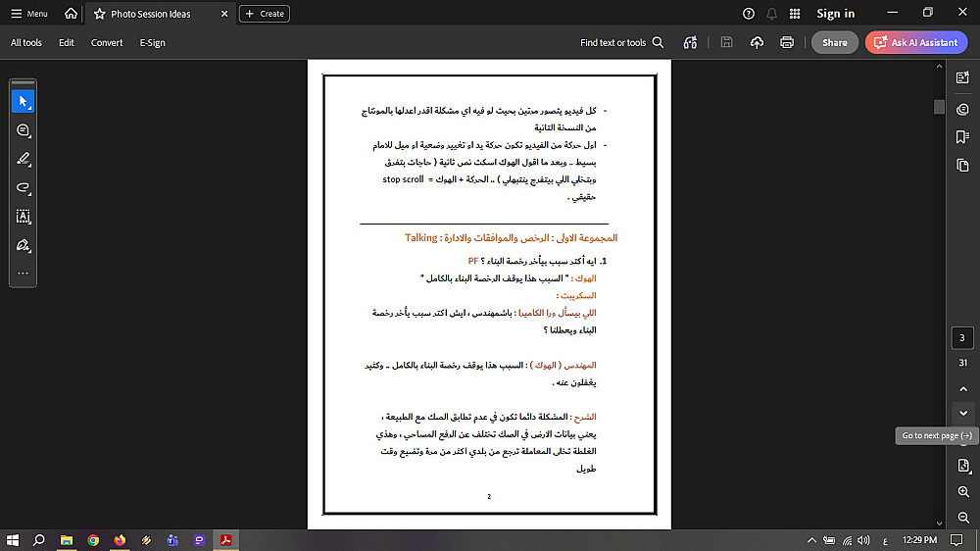
Task: Open the Help question mark icon
Action: coord(748,13)
